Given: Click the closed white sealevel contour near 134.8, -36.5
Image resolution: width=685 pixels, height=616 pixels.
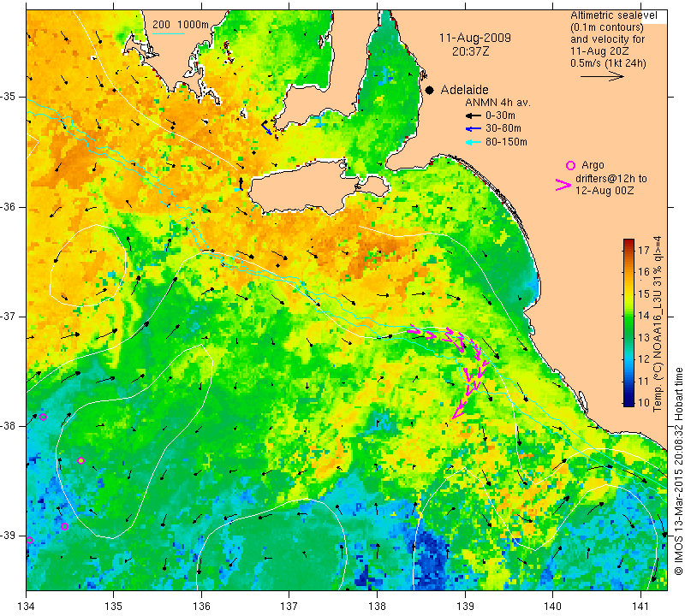Looking at the screenshot, I should coord(87,265).
